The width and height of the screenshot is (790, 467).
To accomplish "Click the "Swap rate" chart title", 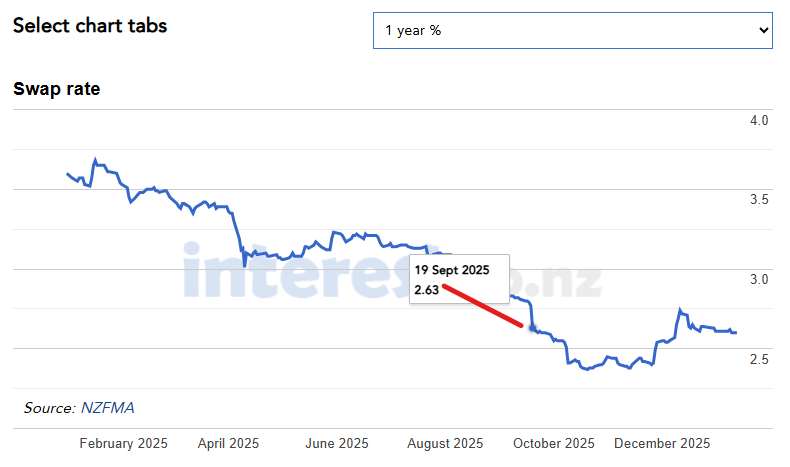I will (x=56, y=89).
